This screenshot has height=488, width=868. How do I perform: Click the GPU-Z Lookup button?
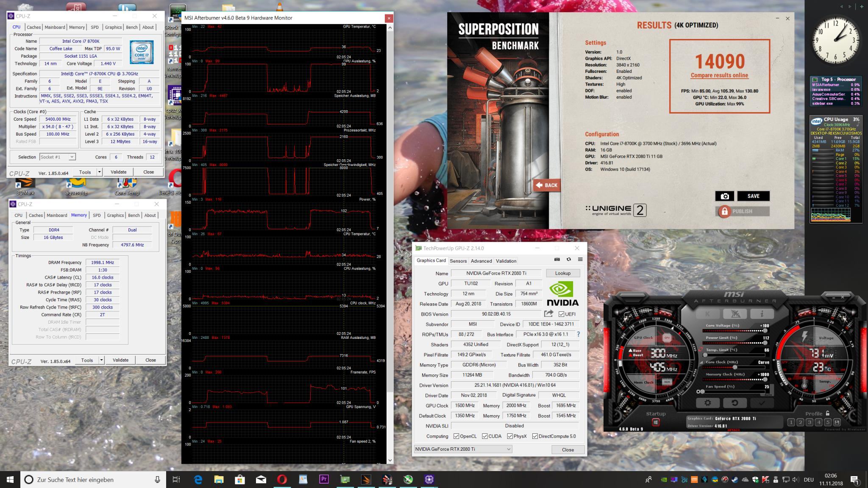point(562,273)
